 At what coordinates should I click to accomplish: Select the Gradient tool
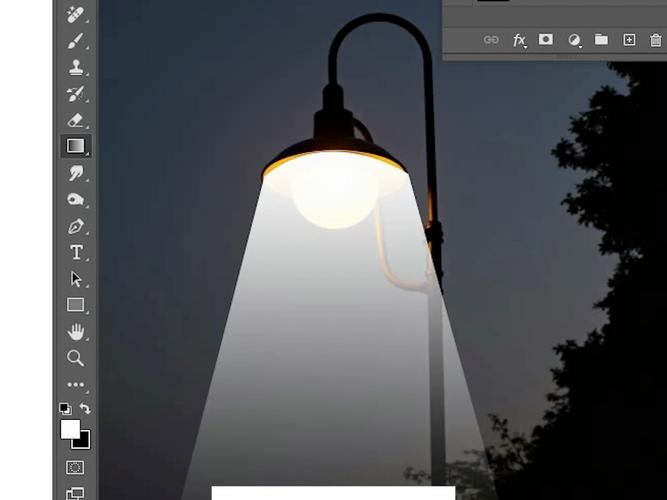tap(75, 146)
